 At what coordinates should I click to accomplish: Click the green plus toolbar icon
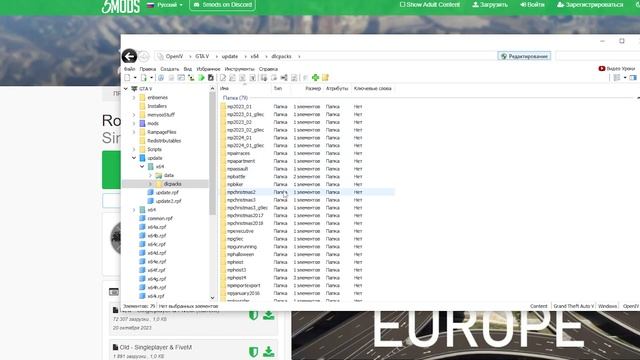pos(315,78)
